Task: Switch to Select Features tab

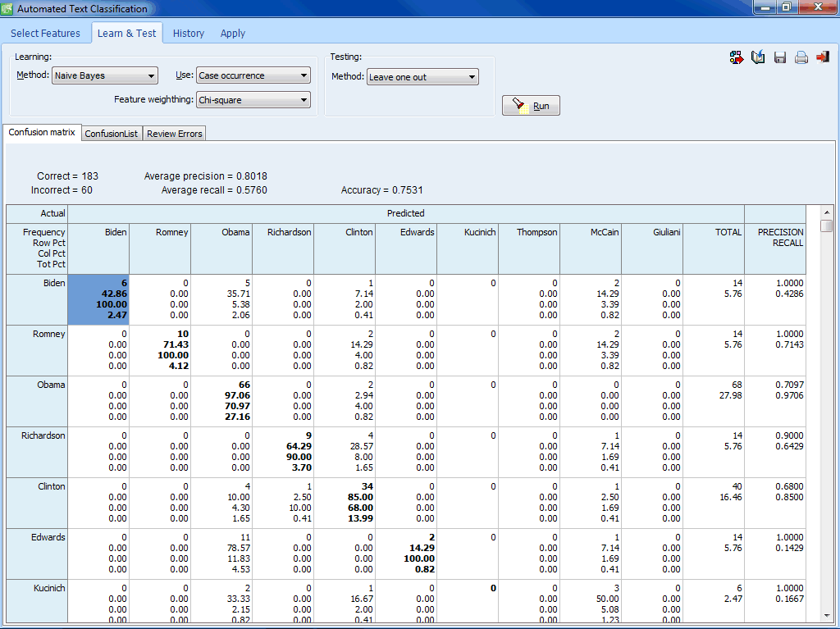Action: (x=45, y=34)
